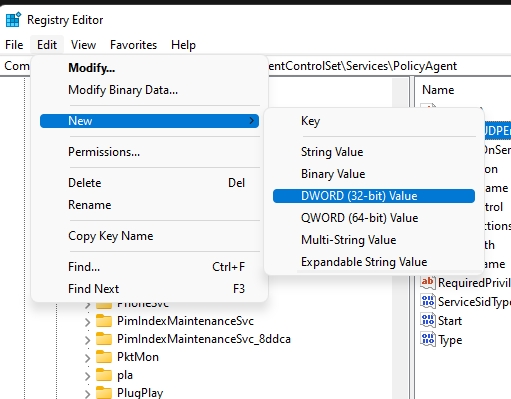The height and width of the screenshot is (399, 511).
Task: Click the ServiceSidType DWORD value icon
Action: click(428, 301)
